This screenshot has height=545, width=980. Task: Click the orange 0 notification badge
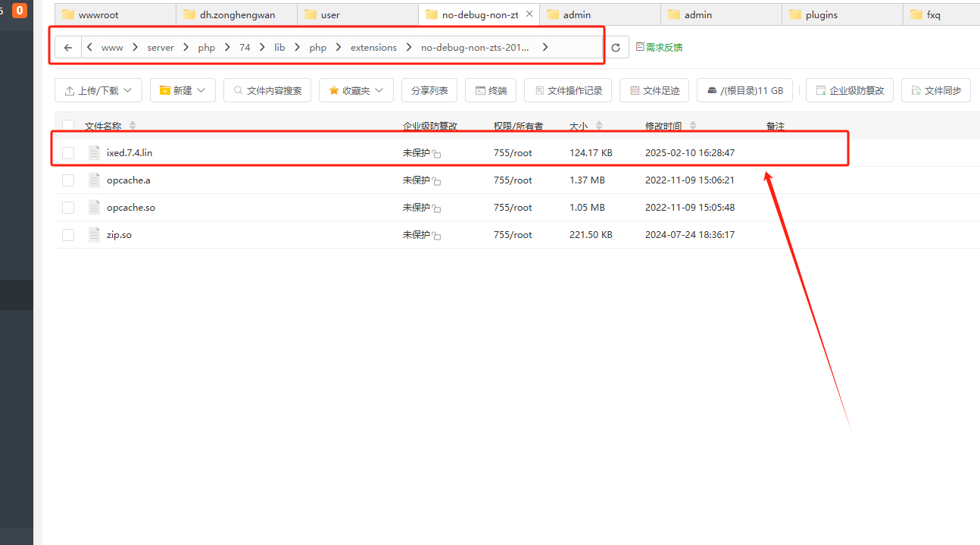(x=20, y=11)
